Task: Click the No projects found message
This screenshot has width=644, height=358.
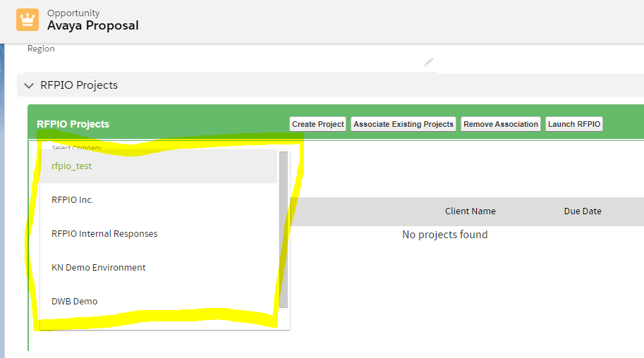Action: (x=445, y=235)
